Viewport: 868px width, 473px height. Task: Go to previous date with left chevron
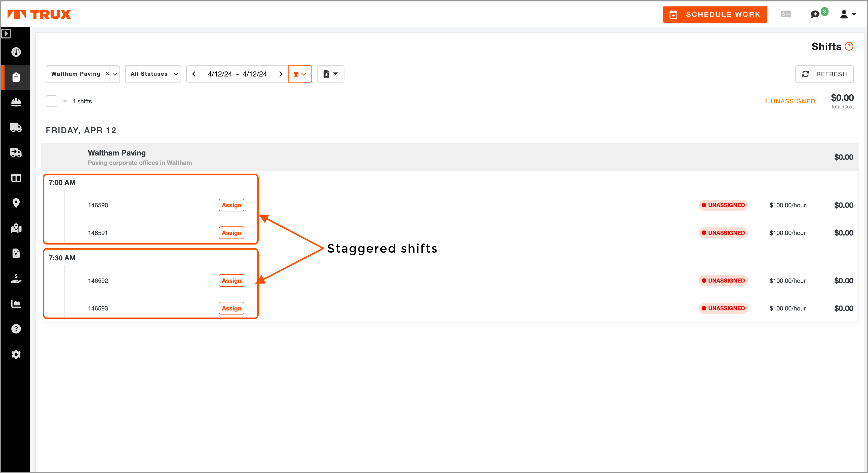[194, 74]
